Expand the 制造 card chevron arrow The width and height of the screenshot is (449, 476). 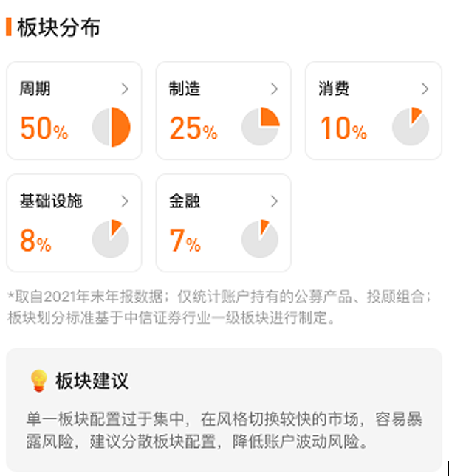275,89
